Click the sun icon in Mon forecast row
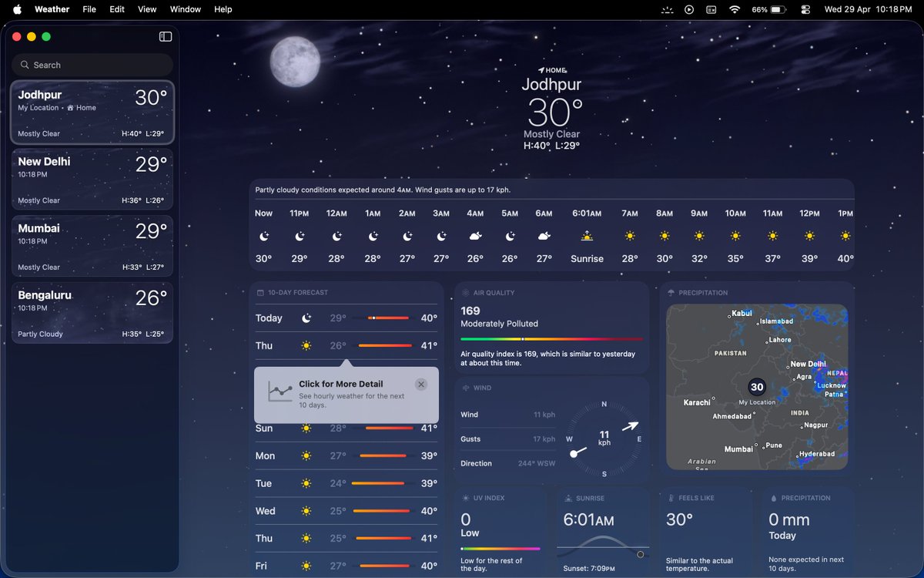This screenshot has width=924, height=578. click(x=306, y=456)
